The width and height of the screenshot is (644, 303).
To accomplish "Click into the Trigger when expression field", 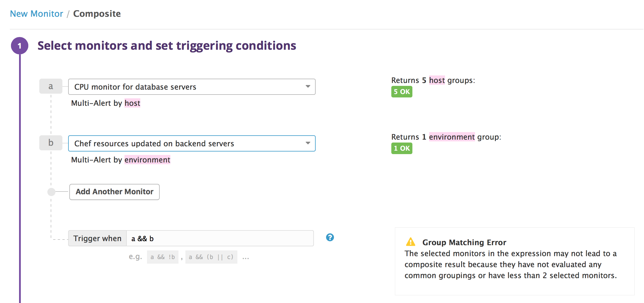I will click(219, 238).
